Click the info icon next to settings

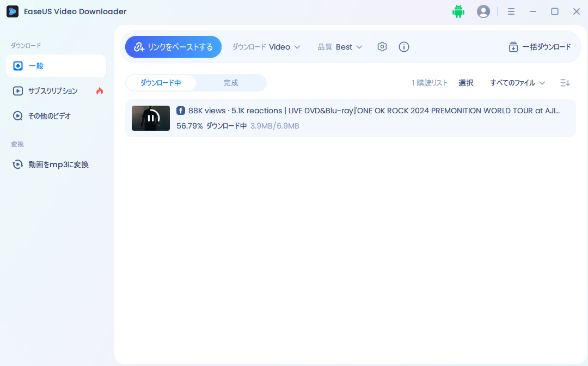[403, 47]
